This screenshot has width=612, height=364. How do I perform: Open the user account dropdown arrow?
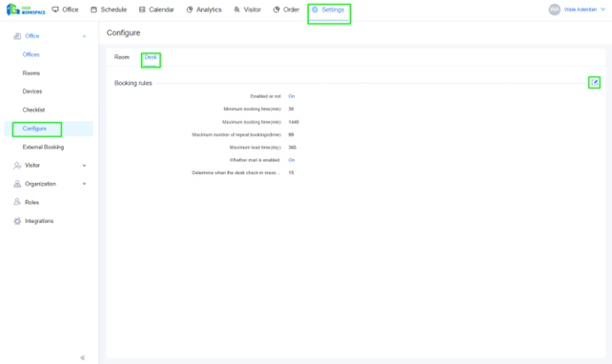tap(602, 10)
